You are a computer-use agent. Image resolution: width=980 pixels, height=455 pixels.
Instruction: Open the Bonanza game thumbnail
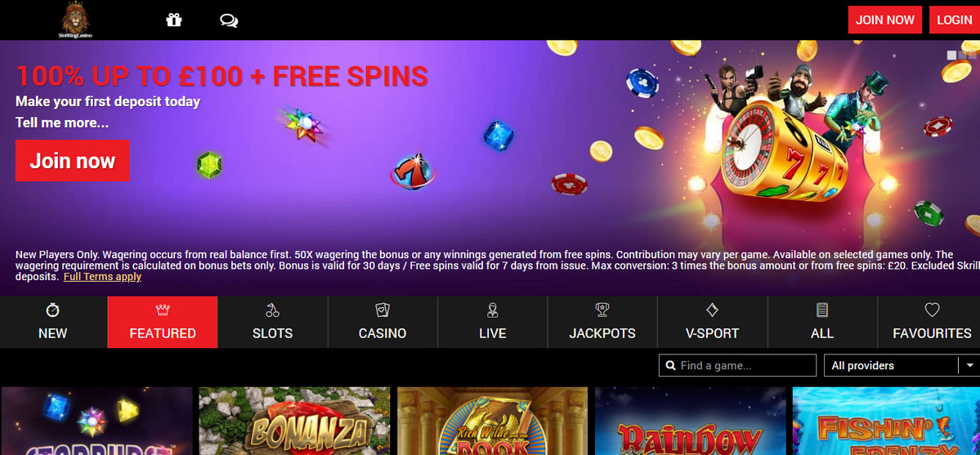click(294, 421)
